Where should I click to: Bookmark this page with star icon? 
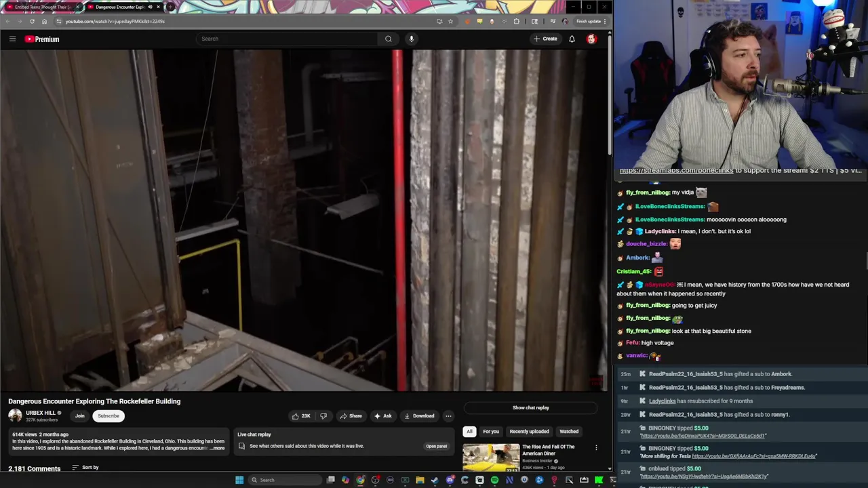coord(450,21)
